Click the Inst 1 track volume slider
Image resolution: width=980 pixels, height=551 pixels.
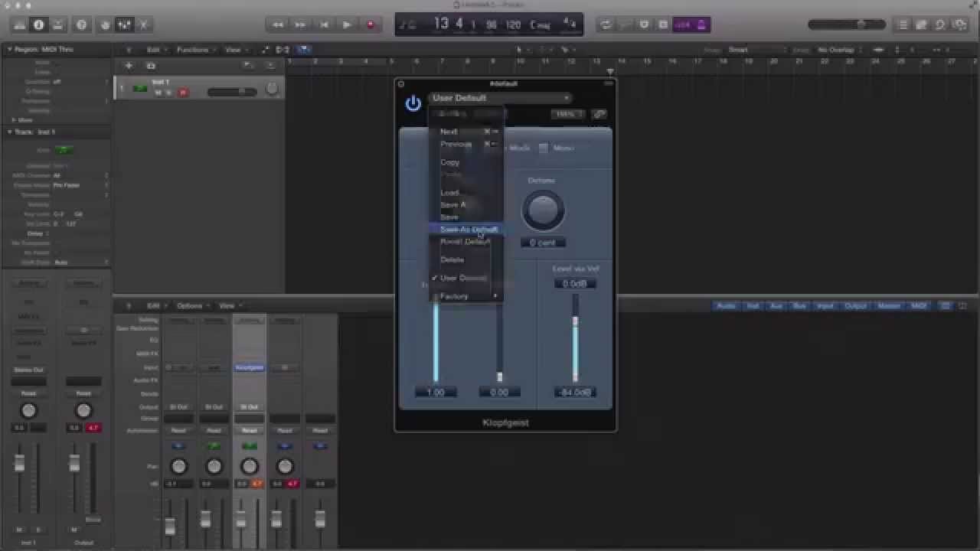tap(233, 93)
